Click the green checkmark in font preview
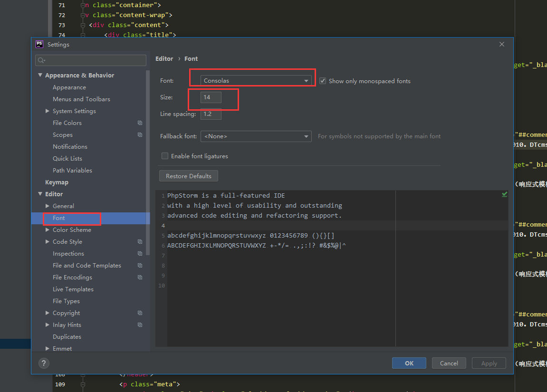The width and height of the screenshot is (547, 392). (504, 195)
